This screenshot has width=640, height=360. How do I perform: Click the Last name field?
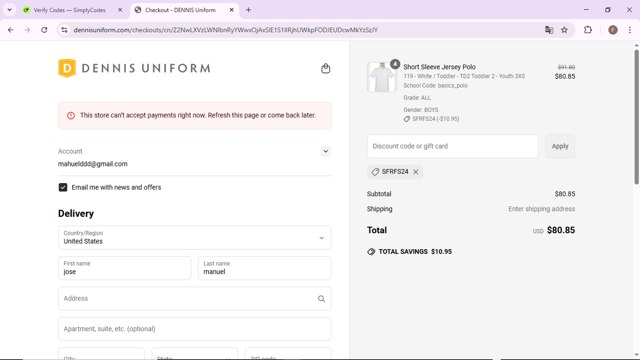[x=264, y=268]
